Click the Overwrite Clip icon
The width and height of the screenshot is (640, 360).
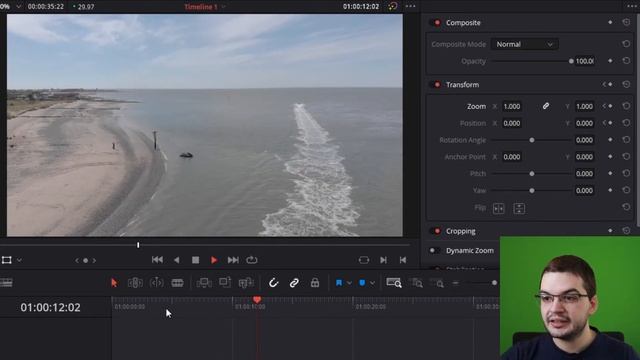(x=225, y=282)
